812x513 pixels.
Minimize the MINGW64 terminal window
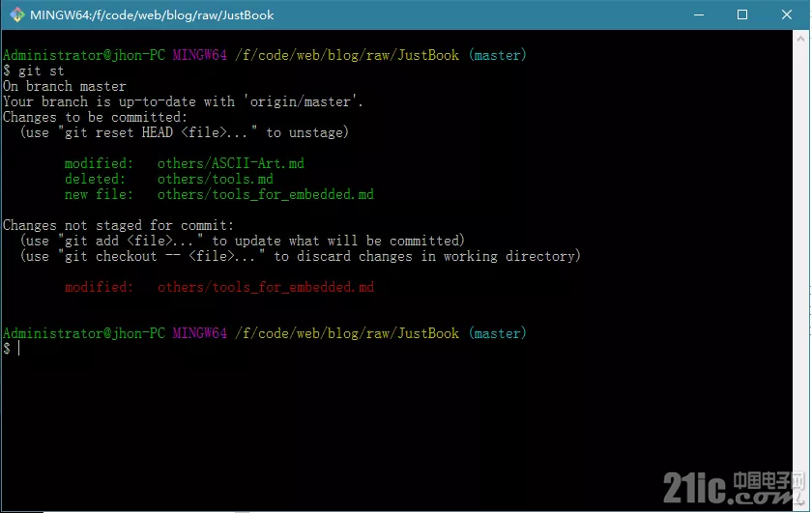point(699,14)
